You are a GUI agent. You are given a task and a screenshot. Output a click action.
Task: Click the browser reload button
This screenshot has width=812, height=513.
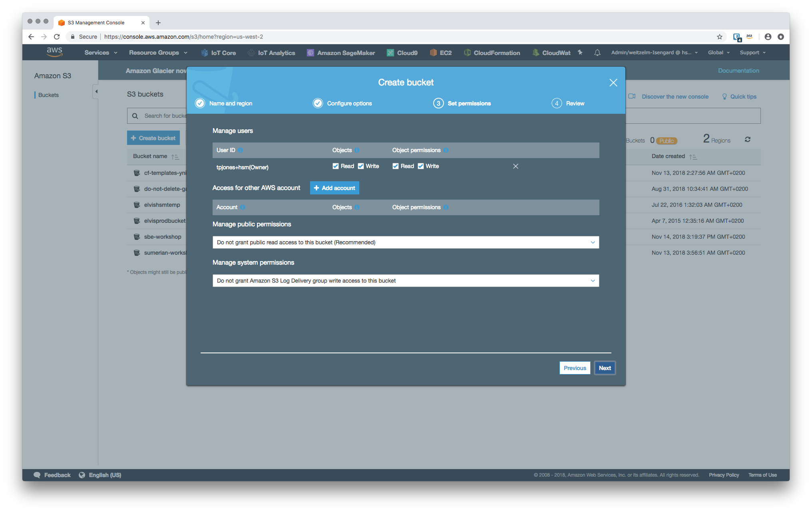(57, 37)
